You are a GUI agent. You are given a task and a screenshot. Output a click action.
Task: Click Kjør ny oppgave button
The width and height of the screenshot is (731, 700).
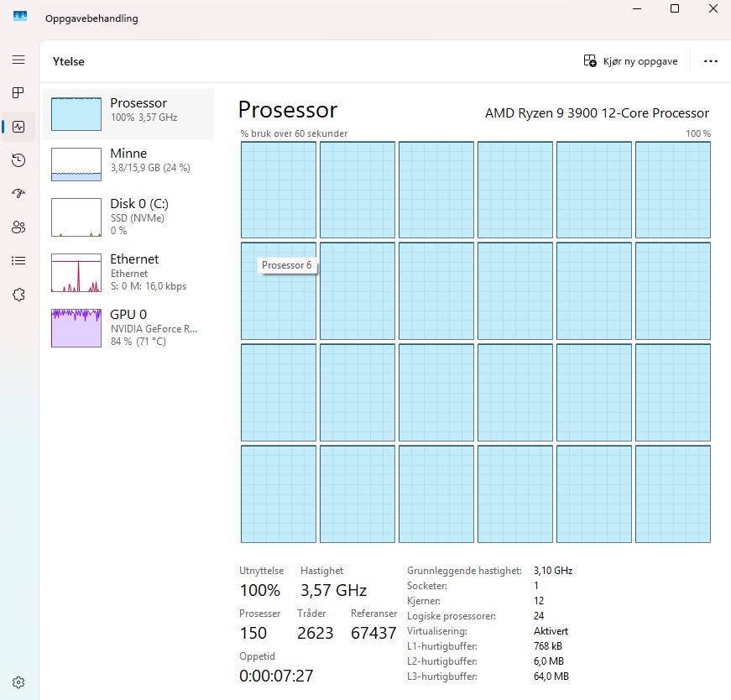coord(630,61)
